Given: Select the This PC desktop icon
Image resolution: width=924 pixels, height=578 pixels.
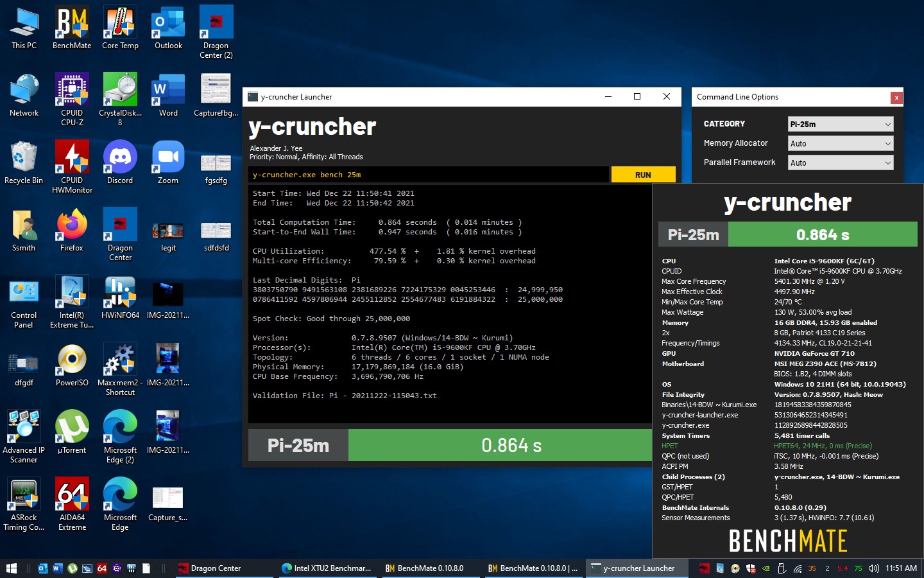Looking at the screenshot, I should point(24,29).
